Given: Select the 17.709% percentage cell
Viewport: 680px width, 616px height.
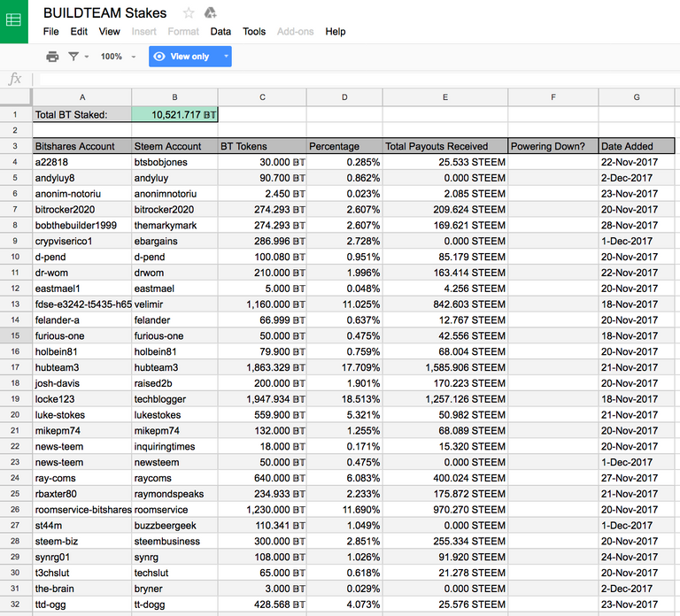Looking at the screenshot, I should [x=344, y=367].
